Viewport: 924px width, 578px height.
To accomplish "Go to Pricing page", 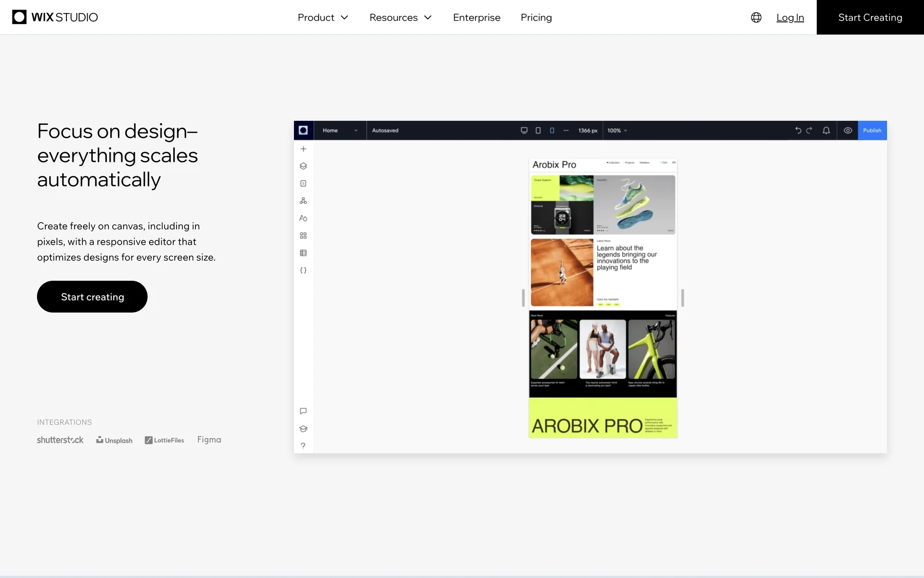I will click(536, 17).
